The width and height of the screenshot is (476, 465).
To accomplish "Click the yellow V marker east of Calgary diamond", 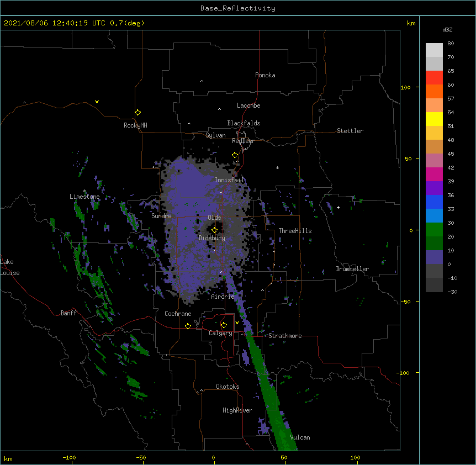I will pos(237,323).
